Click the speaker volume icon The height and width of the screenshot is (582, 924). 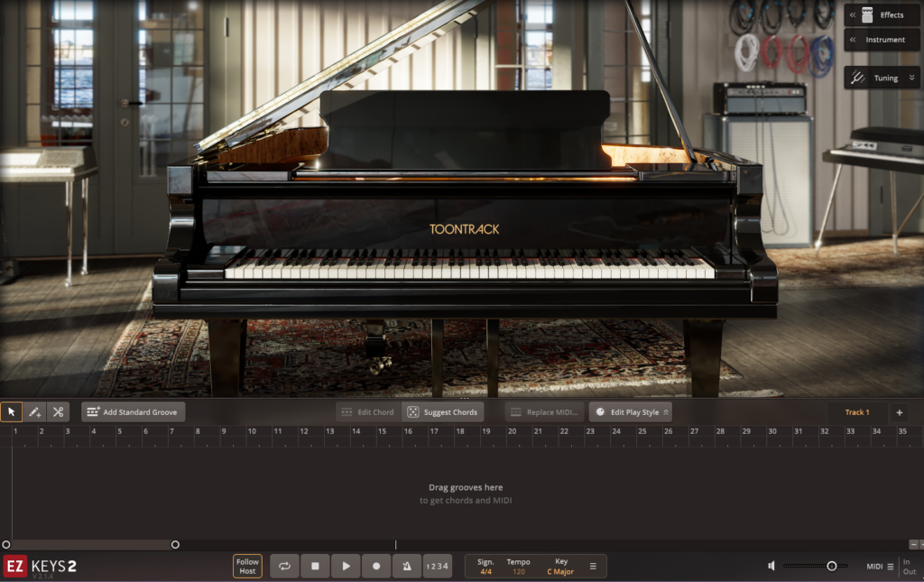click(x=772, y=566)
